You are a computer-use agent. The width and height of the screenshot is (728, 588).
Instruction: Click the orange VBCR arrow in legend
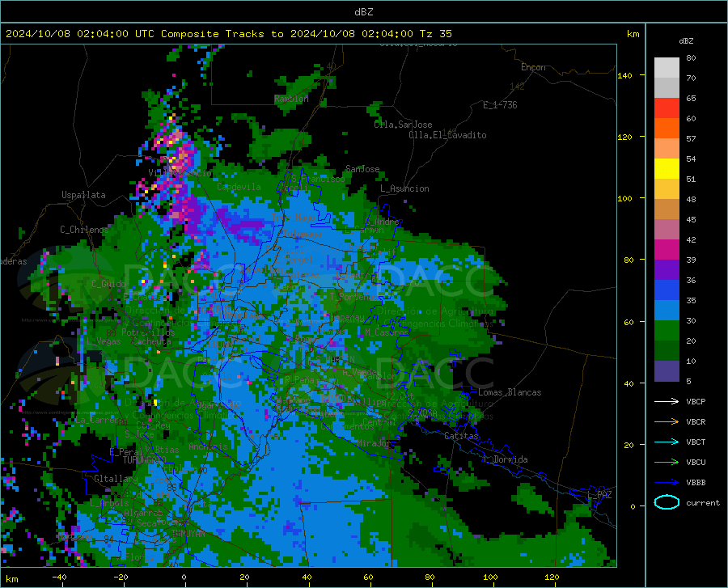pyautogui.click(x=667, y=421)
